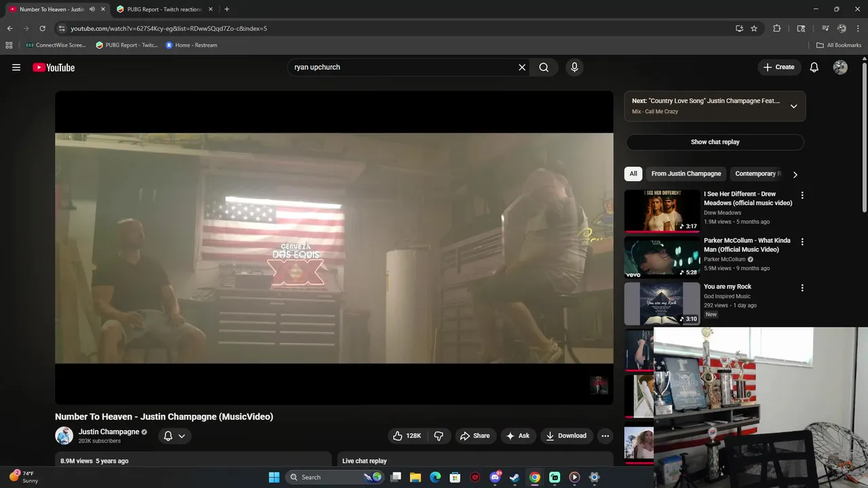
Task: Open File Explorer from taskbar
Action: coord(416,477)
